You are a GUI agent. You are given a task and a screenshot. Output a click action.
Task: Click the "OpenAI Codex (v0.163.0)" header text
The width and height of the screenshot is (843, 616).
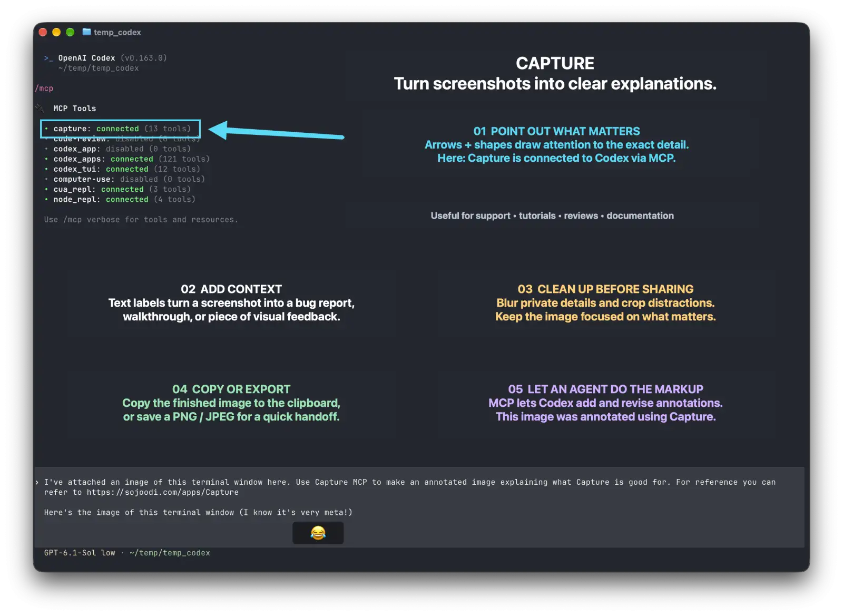(112, 58)
